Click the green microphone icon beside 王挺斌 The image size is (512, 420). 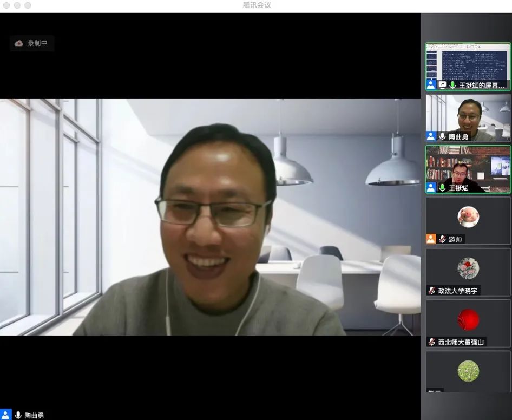(x=442, y=188)
